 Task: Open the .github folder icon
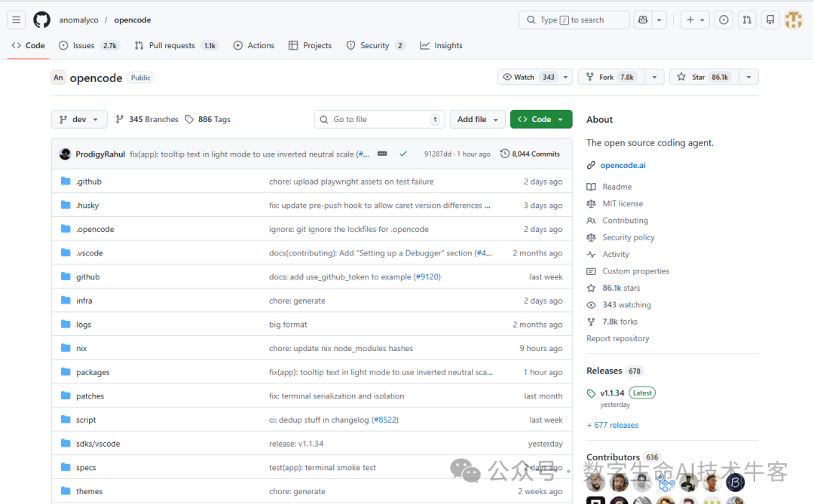click(66, 181)
